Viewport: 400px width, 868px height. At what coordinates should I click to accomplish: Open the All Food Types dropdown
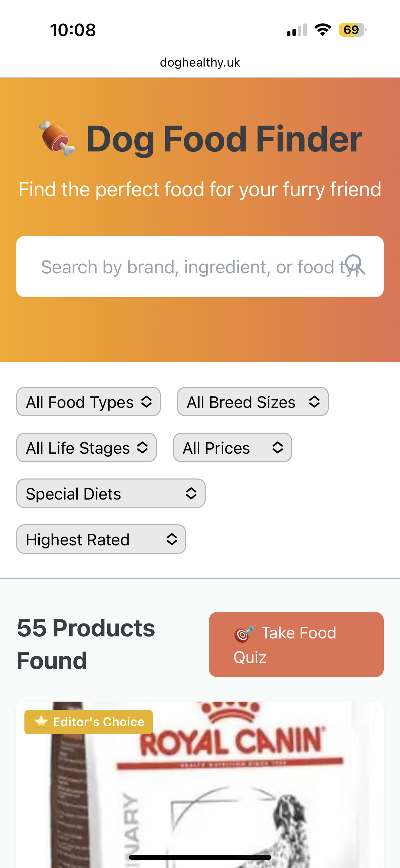(x=89, y=402)
